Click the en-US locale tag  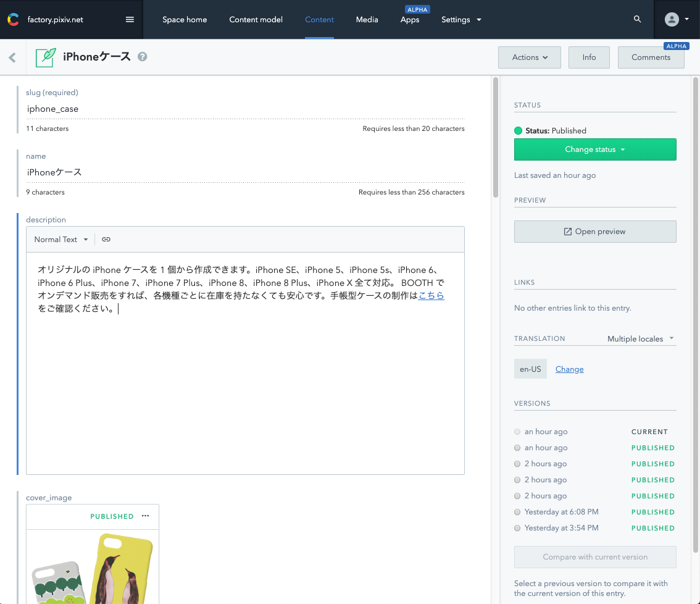[x=530, y=369]
